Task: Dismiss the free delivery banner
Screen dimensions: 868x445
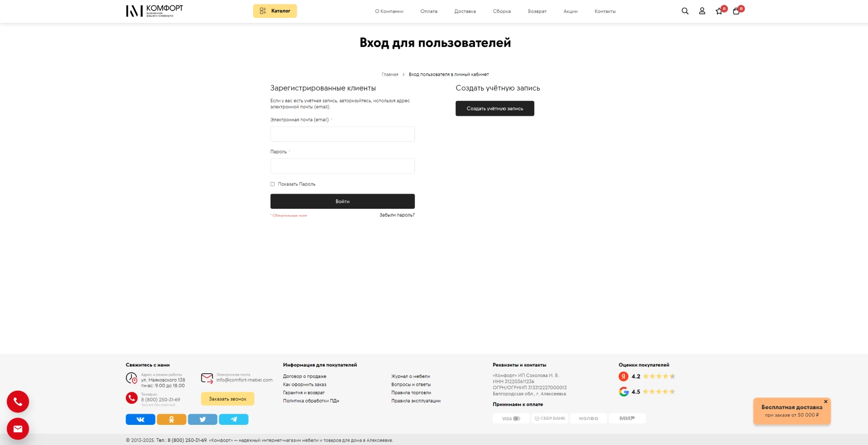Action: click(825, 401)
